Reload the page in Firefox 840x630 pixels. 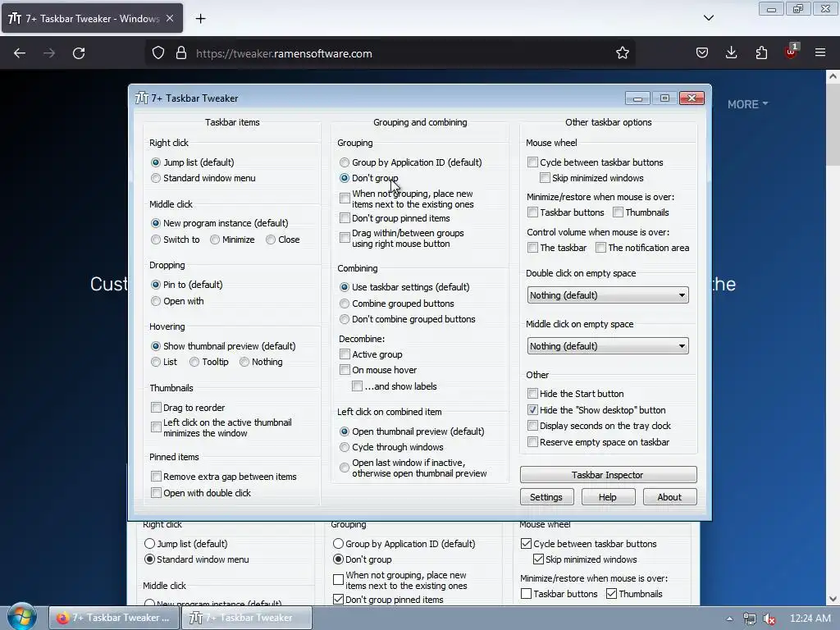tap(79, 53)
